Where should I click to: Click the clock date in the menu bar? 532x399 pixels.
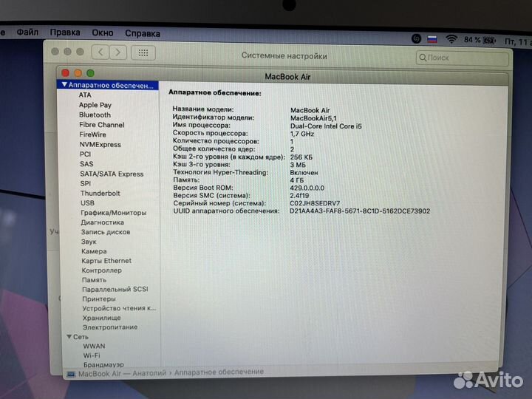coord(518,41)
